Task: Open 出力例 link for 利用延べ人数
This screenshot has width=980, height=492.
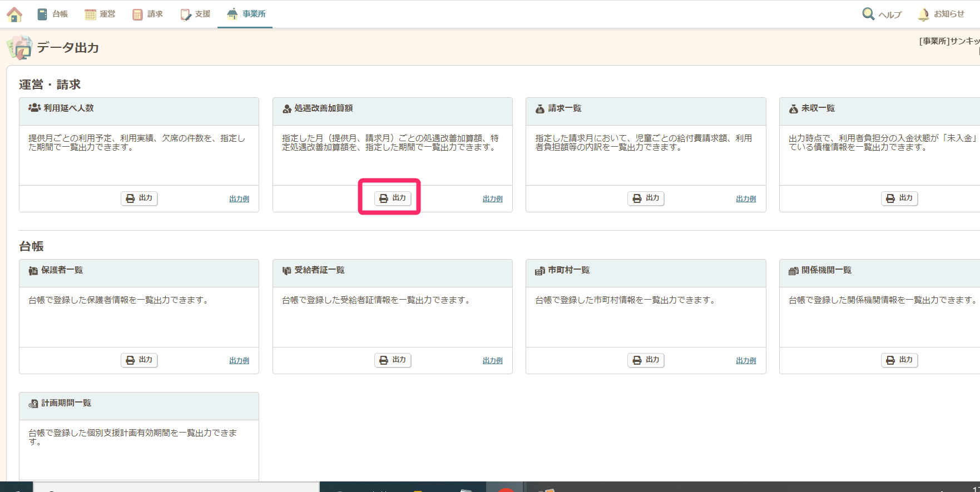Action: pos(239,199)
